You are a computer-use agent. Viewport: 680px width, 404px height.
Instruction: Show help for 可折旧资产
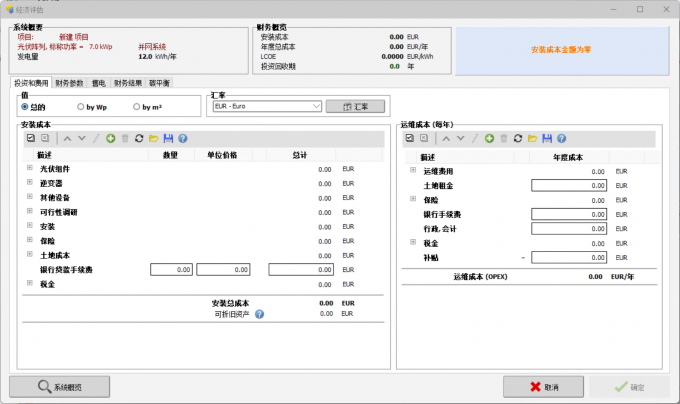point(259,314)
